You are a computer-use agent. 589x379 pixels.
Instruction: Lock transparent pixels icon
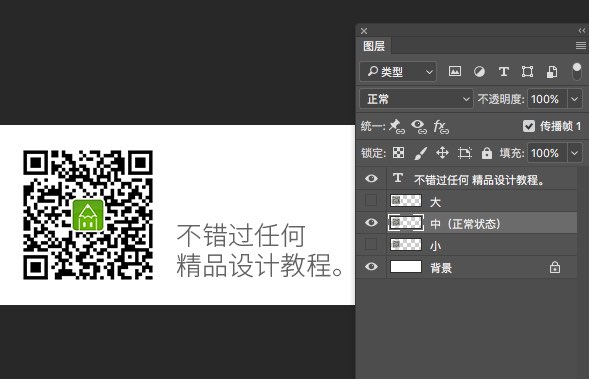click(x=399, y=153)
